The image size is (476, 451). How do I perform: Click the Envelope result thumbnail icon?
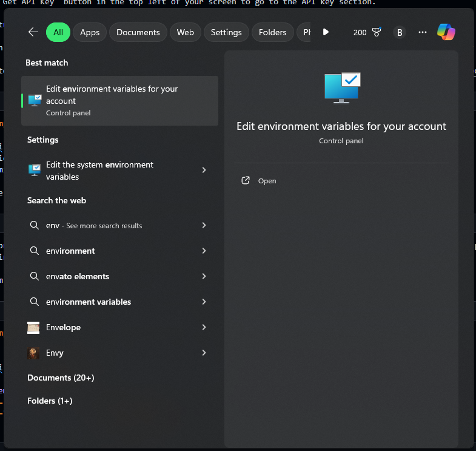tap(34, 327)
